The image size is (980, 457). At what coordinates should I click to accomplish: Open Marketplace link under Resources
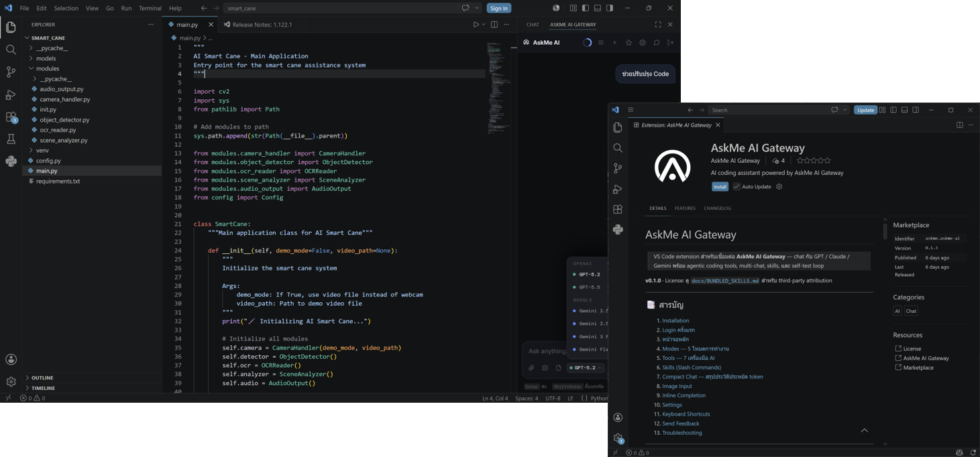(918, 367)
